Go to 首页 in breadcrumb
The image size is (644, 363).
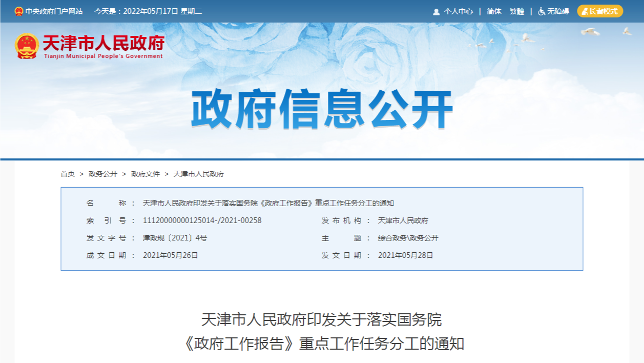[68, 174]
